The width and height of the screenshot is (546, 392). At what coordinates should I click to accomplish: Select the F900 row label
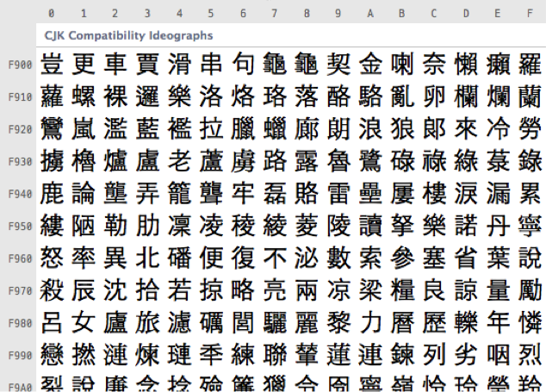pyautogui.click(x=19, y=65)
